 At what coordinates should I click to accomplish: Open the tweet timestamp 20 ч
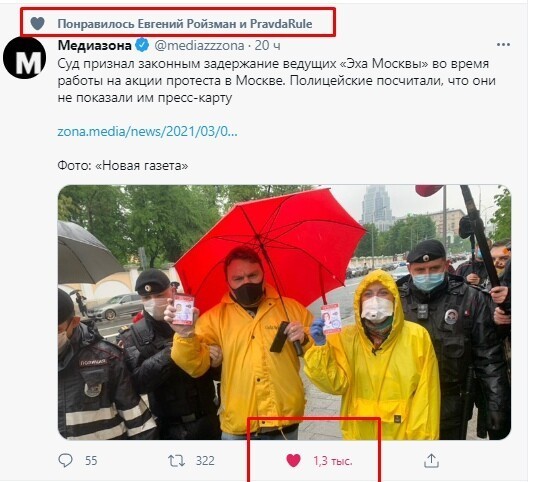click(267, 45)
